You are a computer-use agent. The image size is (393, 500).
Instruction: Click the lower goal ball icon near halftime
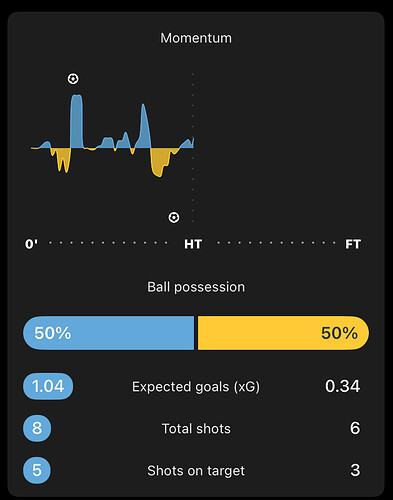pos(174,217)
